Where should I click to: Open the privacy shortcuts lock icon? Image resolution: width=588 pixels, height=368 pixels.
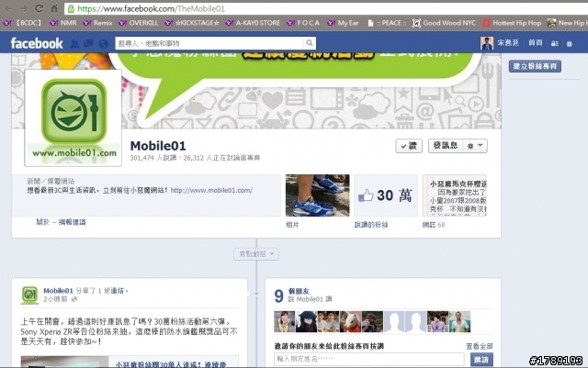tap(555, 43)
